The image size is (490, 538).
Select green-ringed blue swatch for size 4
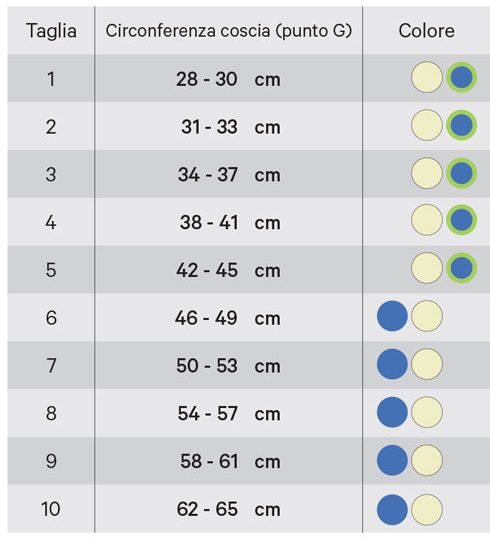(x=462, y=220)
